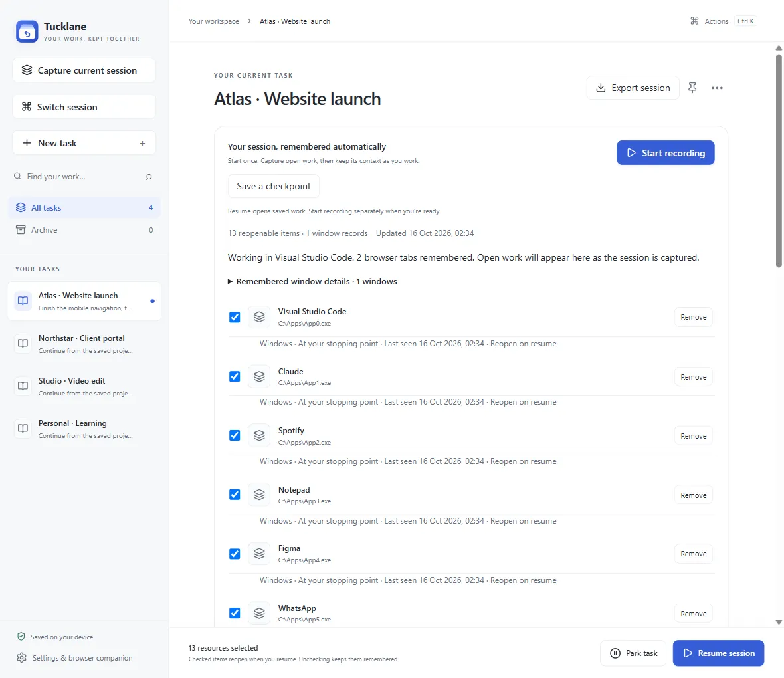Viewport: 784px width, 678px height.
Task: Uncheck the Visual Studio Code checkbox
Action: 235,317
